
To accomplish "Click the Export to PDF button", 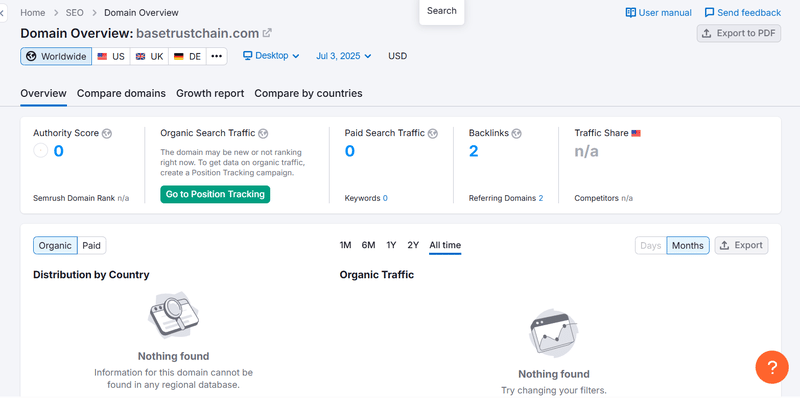I will [x=739, y=33].
